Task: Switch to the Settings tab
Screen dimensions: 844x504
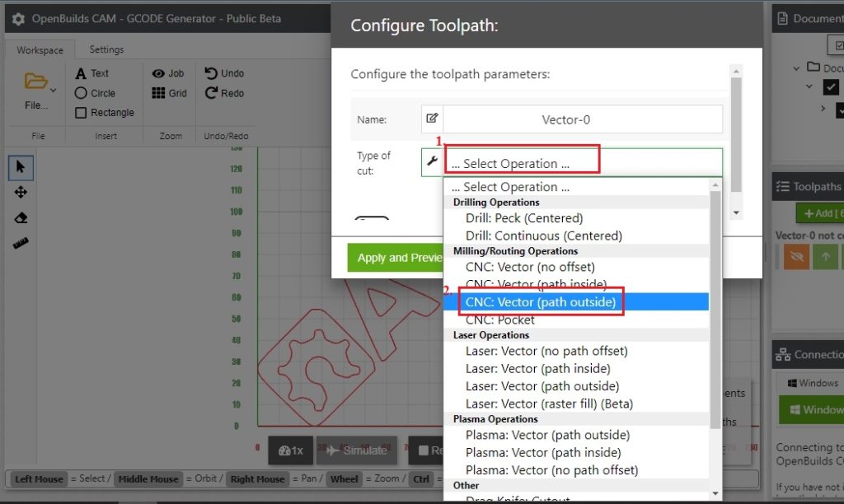Action: (x=106, y=49)
